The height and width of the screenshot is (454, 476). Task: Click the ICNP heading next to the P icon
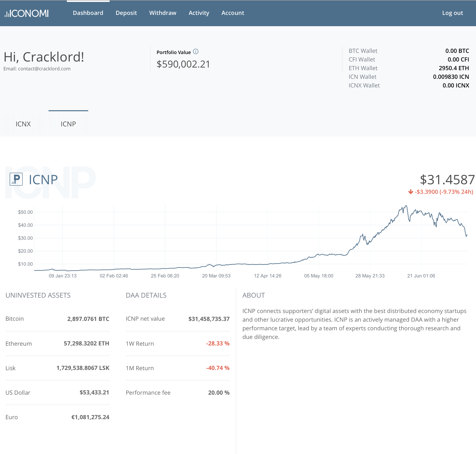coord(43,180)
